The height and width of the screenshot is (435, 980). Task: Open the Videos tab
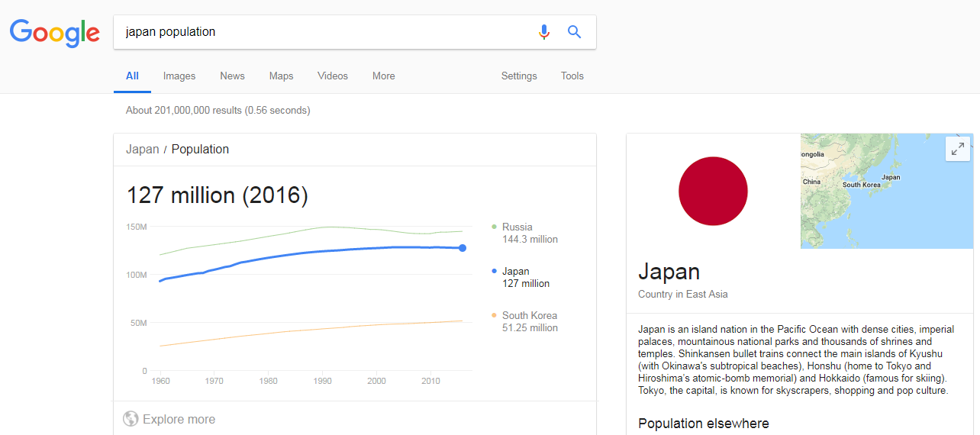pos(333,76)
